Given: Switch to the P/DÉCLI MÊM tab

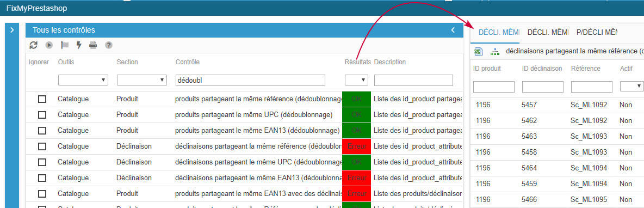Looking at the screenshot, I should 596,32.
